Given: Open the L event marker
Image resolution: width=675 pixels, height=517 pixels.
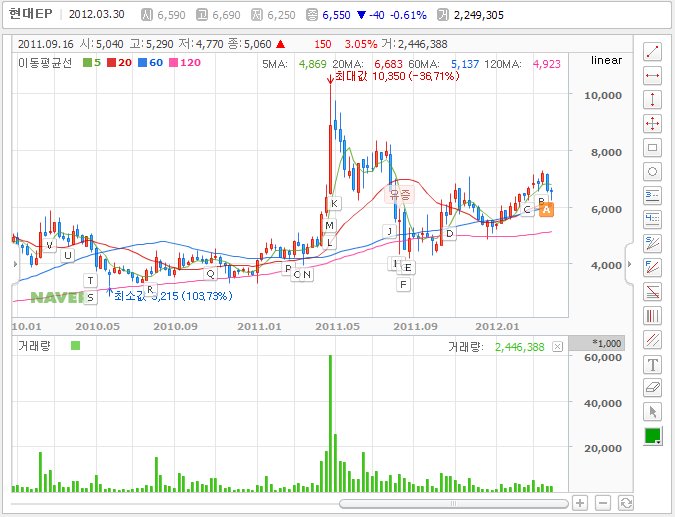Looking at the screenshot, I should pyautogui.click(x=330, y=243).
